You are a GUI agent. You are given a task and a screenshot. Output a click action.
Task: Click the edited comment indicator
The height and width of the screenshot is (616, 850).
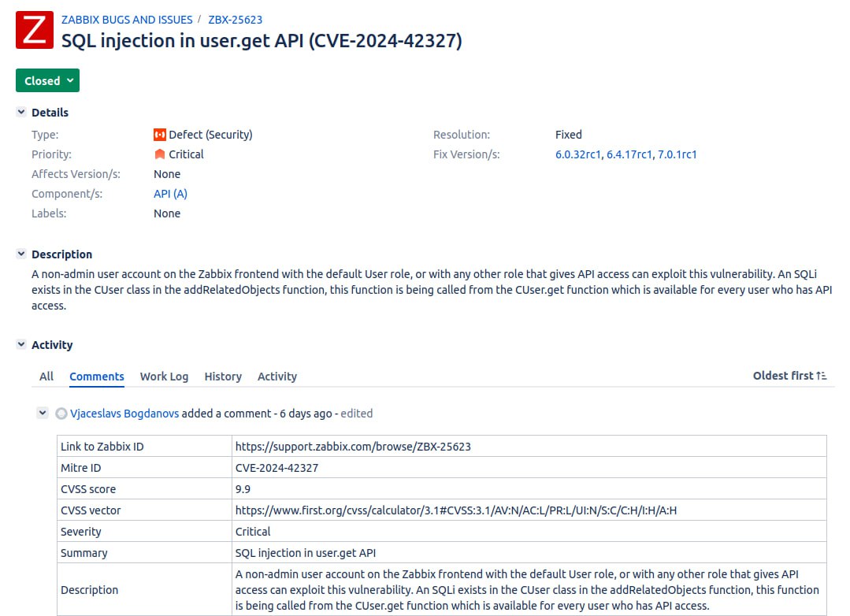[356, 414]
